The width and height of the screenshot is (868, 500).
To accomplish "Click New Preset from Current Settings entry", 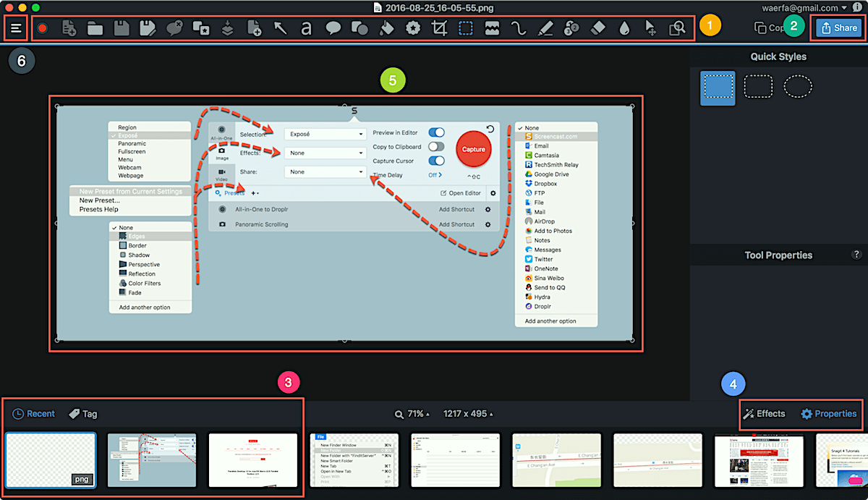I will (x=130, y=191).
